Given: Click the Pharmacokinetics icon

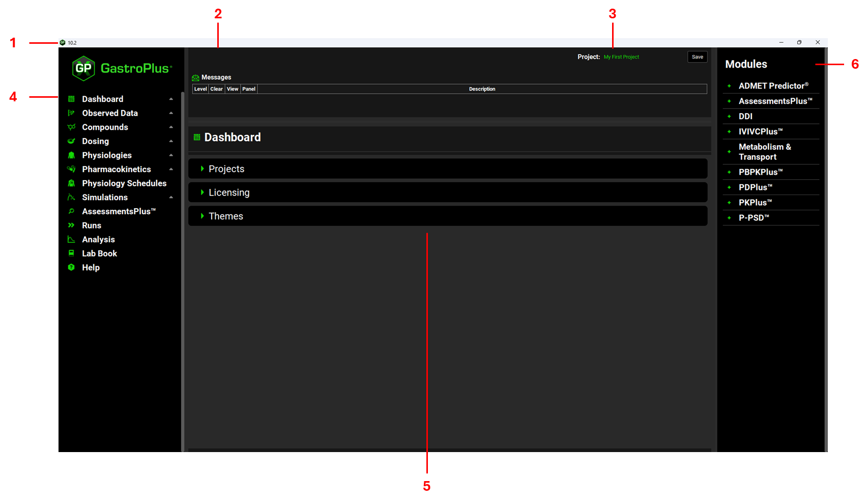Looking at the screenshot, I should point(71,169).
